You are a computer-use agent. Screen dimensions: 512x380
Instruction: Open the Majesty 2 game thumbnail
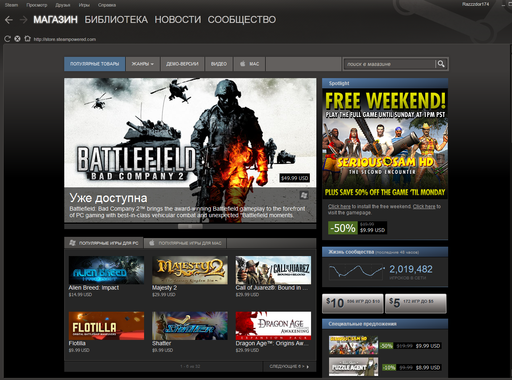190,270
